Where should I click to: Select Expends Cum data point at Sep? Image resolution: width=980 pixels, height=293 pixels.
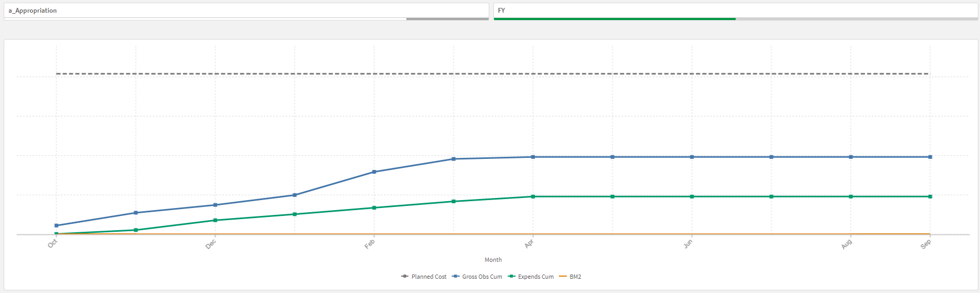(930, 196)
